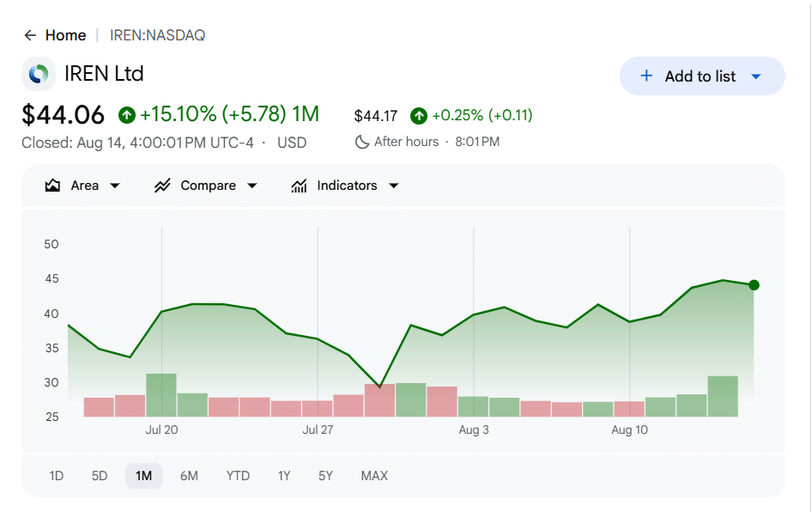Click the +15.10% (+5.78) 1M change text
This screenshot has width=812, height=512.
click(x=229, y=114)
